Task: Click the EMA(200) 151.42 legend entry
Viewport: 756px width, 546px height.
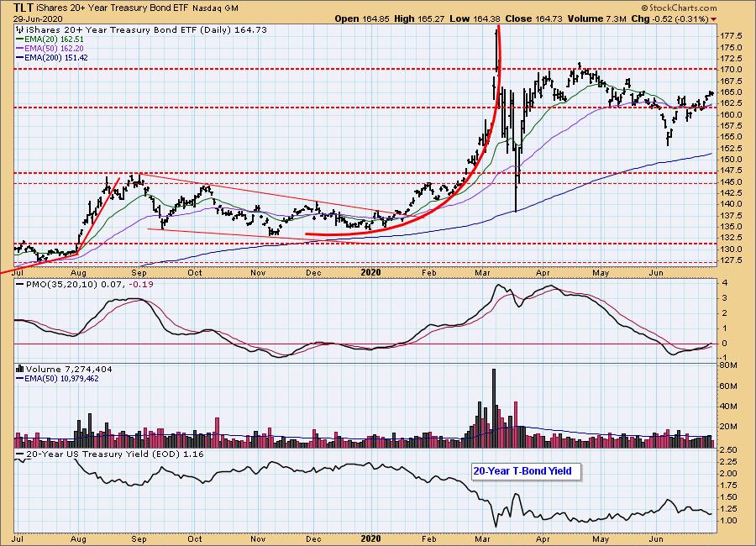Action: click(x=55, y=57)
